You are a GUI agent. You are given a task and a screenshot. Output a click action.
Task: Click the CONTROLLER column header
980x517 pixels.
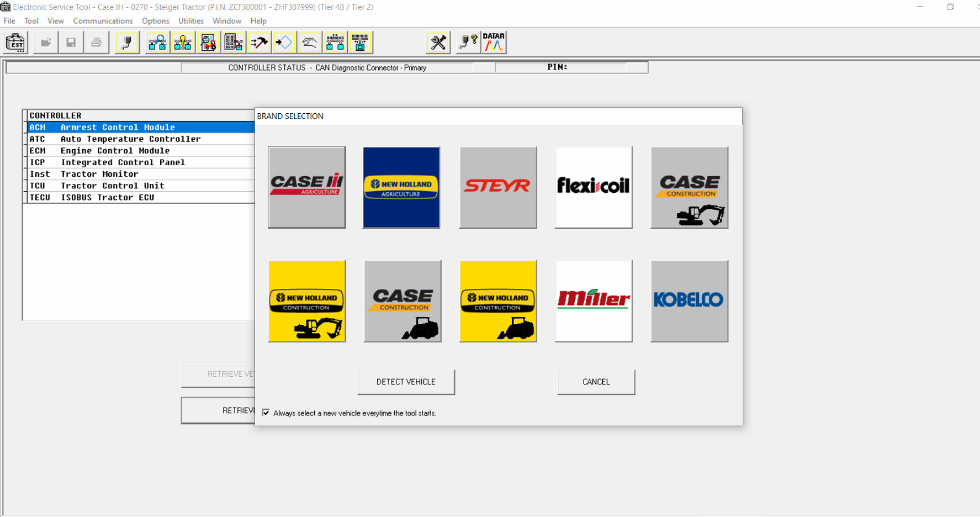click(x=141, y=115)
